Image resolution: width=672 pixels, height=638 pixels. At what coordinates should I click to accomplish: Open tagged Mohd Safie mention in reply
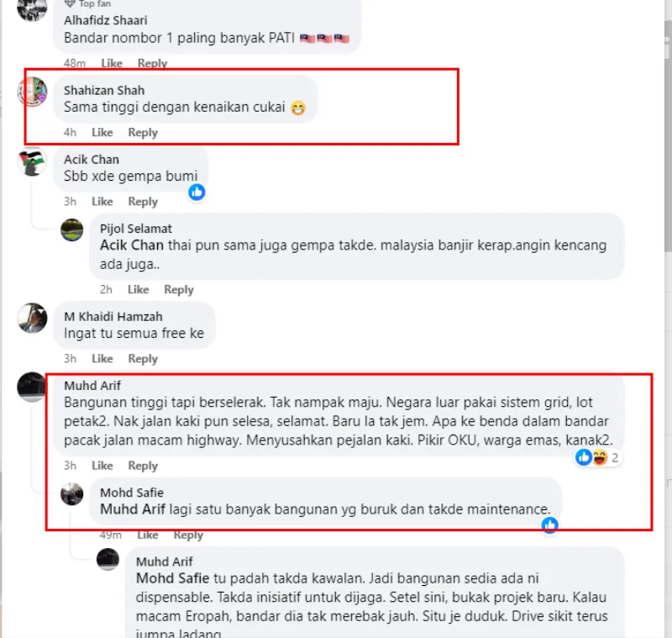172,578
